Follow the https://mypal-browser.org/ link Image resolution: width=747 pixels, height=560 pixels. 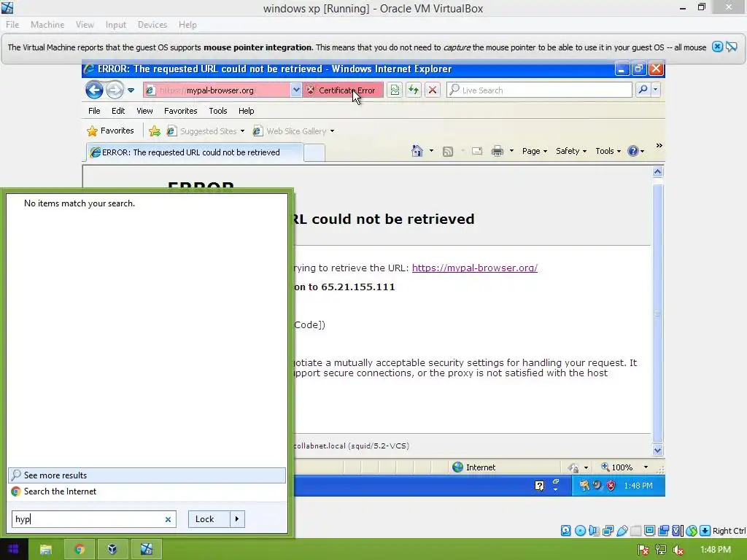[474, 268]
